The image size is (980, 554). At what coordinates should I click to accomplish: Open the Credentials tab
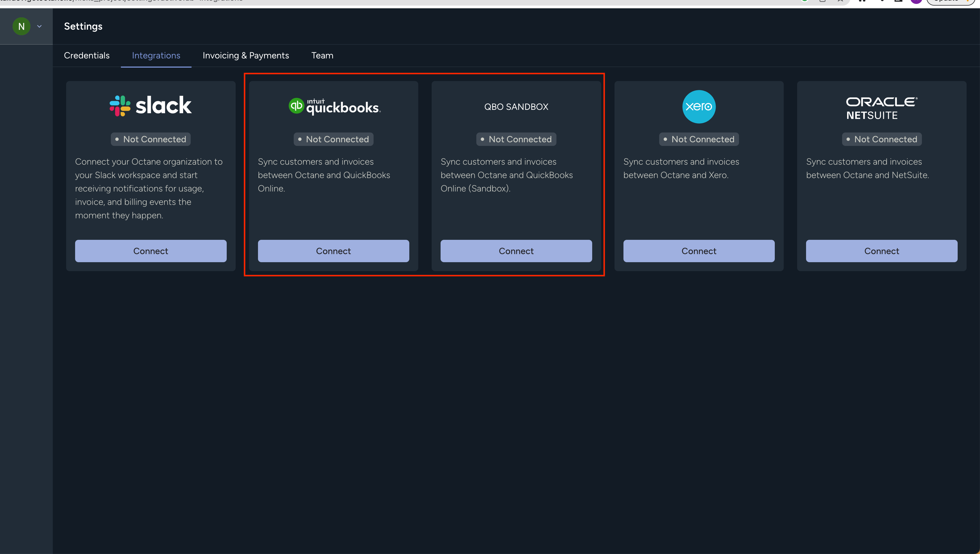coord(87,56)
